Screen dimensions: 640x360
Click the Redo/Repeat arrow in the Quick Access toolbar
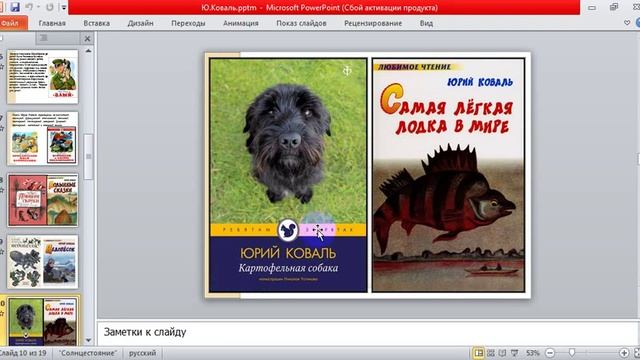49,7
